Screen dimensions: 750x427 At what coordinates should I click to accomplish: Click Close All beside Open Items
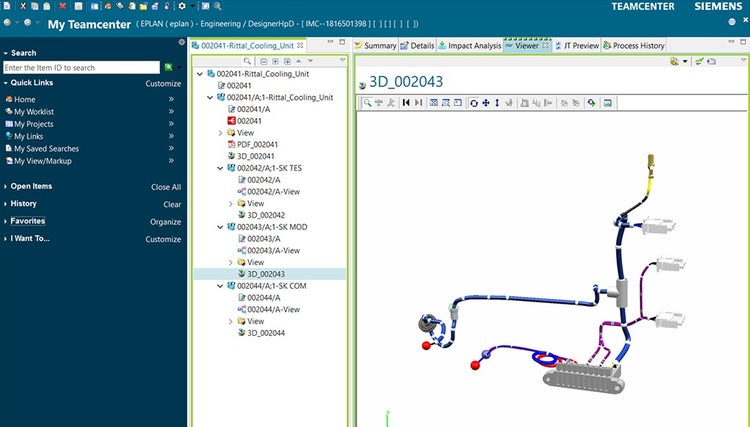(x=166, y=187)
